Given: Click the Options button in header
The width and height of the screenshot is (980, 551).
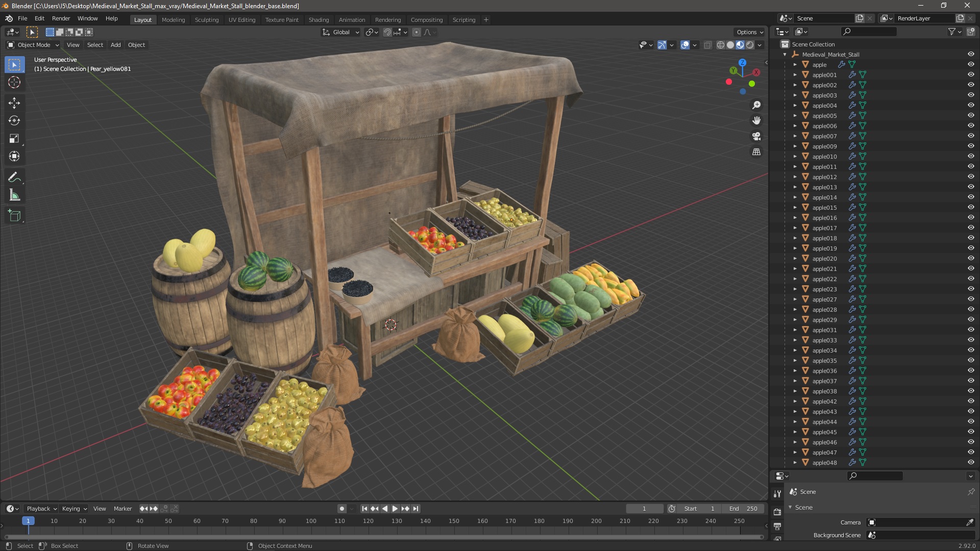Looking at the screenshot, I should click(x=749, y=32).
